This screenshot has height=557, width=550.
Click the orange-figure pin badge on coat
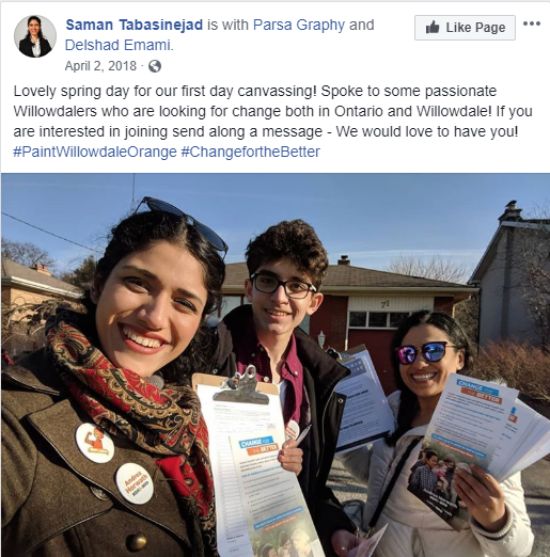[95, 443]
